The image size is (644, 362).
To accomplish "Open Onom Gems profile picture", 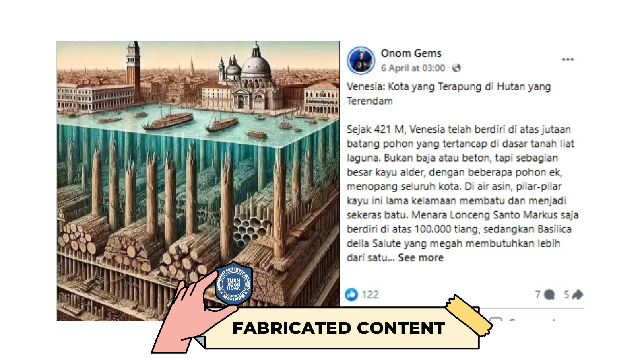I will 361,60.
